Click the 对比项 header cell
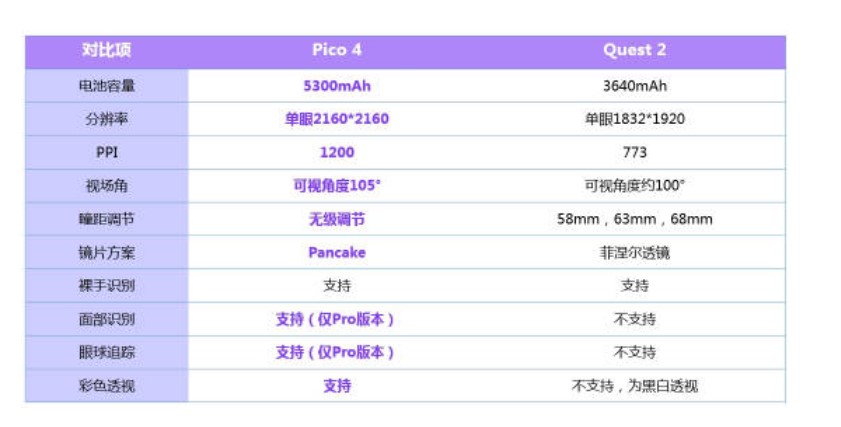Image resolution: width=841 pixels, height=427 pixels. coord(106,50)
